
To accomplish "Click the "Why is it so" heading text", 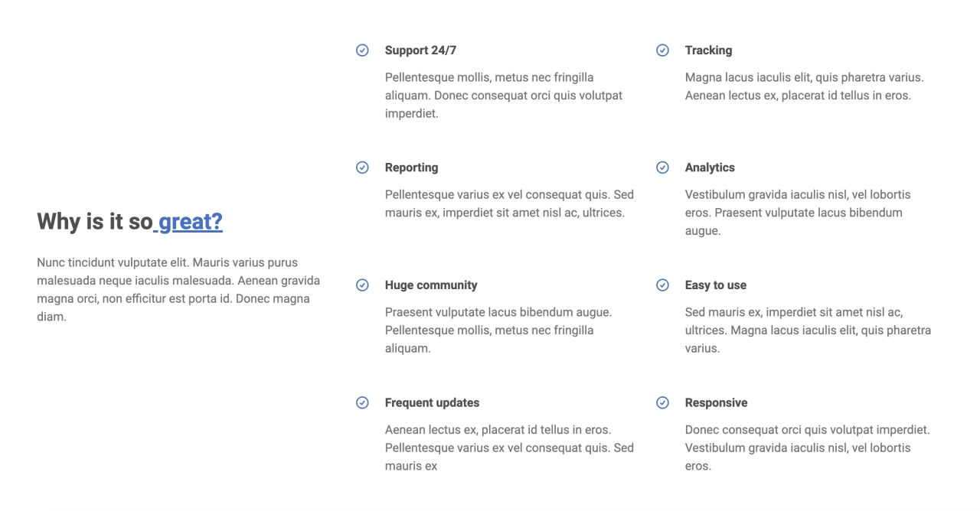I will click(x=95, y=222).
